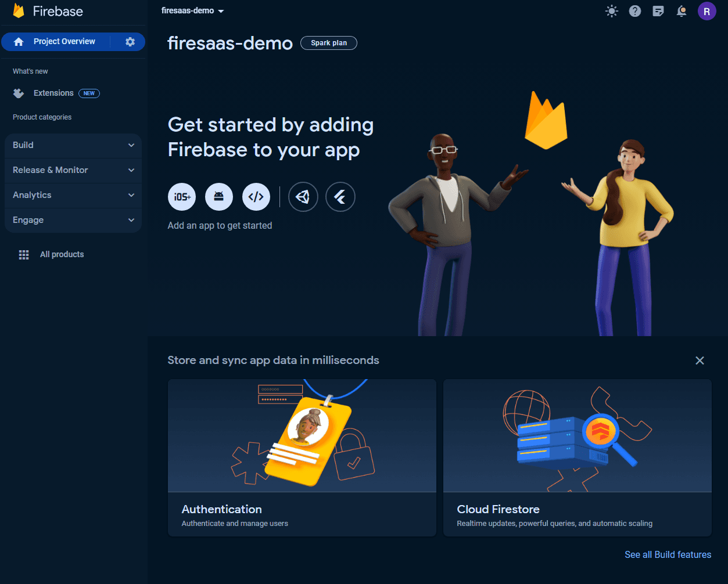The image size is (728, 584).
Task: Add a Flutter app
Action: (x=340, y=197)
